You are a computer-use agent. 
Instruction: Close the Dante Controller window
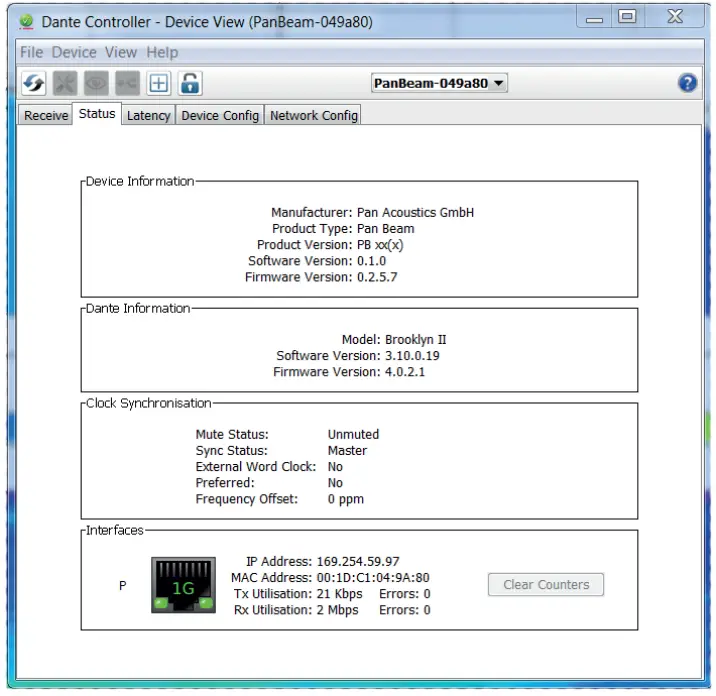pos(675,17)
